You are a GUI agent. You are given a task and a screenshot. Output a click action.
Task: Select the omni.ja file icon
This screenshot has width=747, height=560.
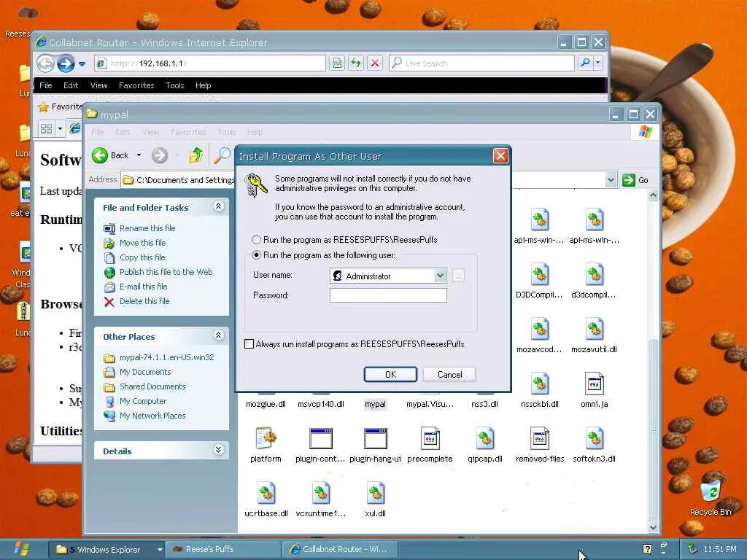click(594, 384)
